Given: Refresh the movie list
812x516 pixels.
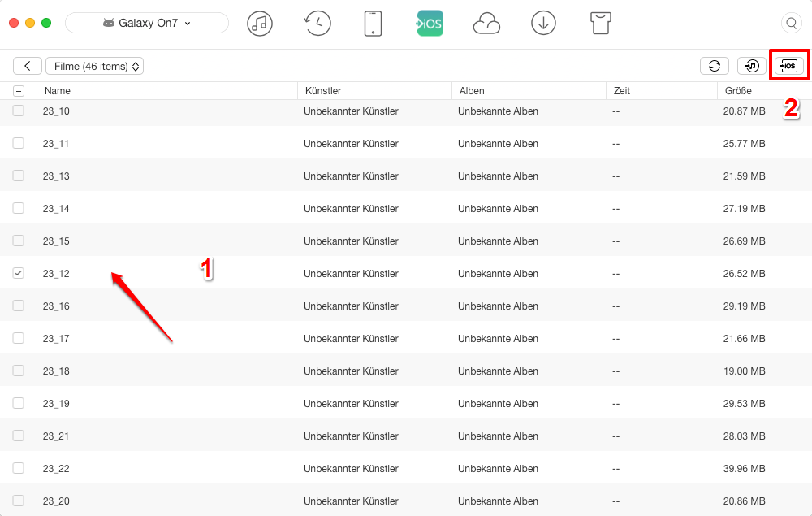Looking at the screenshot, I should tap(714, 66).
